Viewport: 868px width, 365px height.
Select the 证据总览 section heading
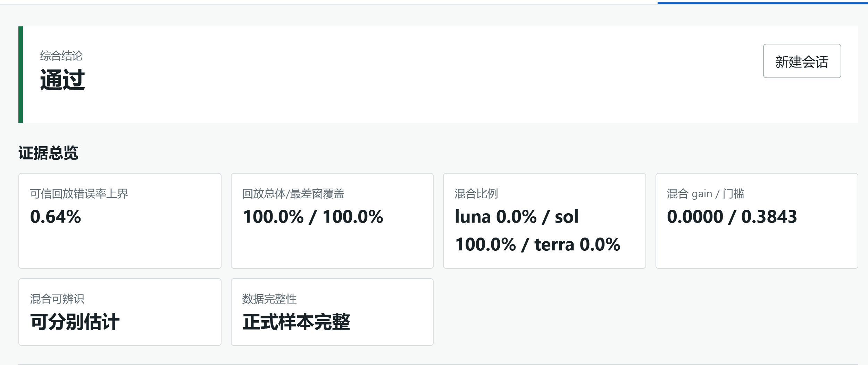point(48,153)
